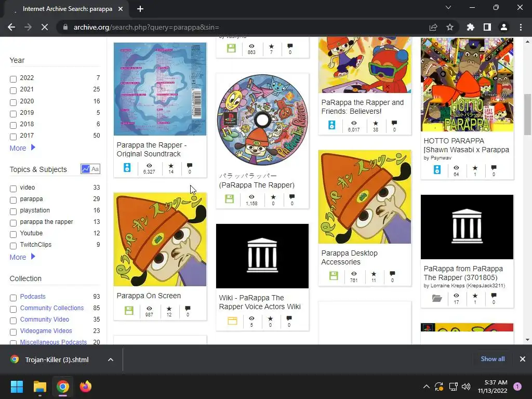Click the views eye icon on Parappa On Screen card
The image size is (532, 399).
pos(149,309)
